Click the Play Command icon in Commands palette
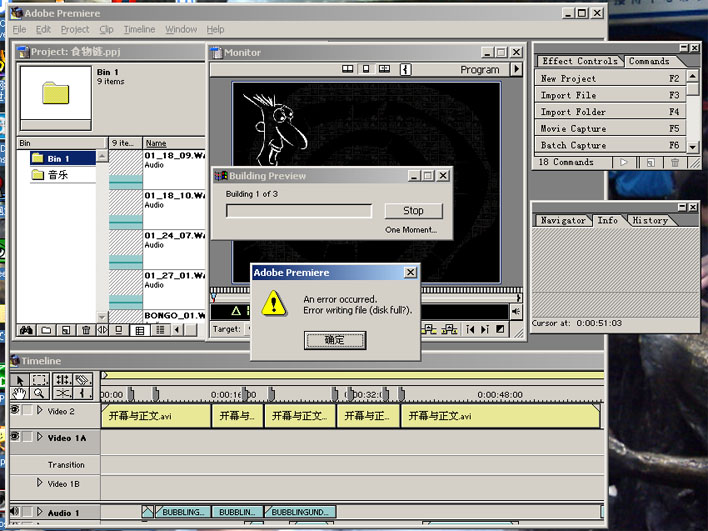This screenshot has height=531, width=708. [624, 163]
